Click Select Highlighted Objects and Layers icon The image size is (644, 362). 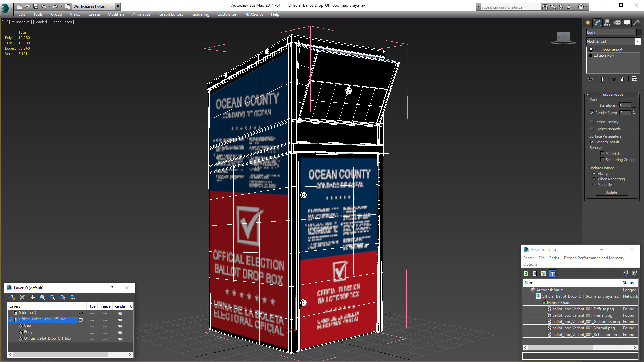coord(43,297)
